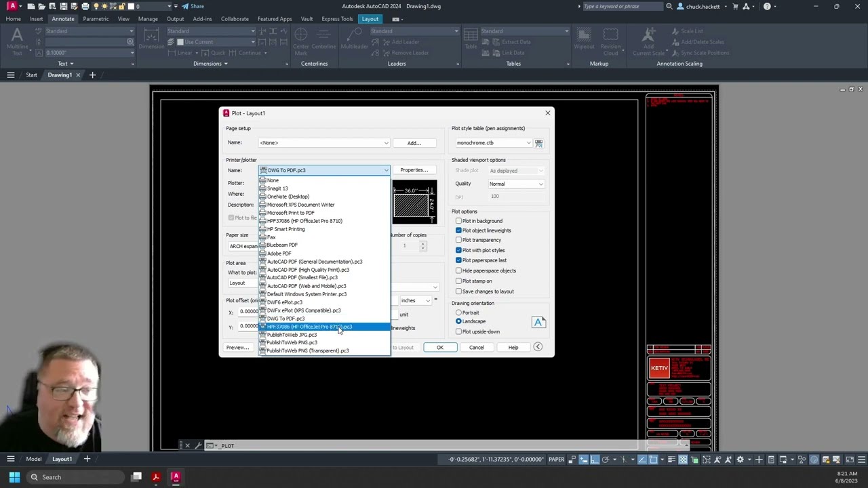This screenshot has height=488, width=868.
Task: Switch to the Model space tab
Action: click(x=33, y=459)
